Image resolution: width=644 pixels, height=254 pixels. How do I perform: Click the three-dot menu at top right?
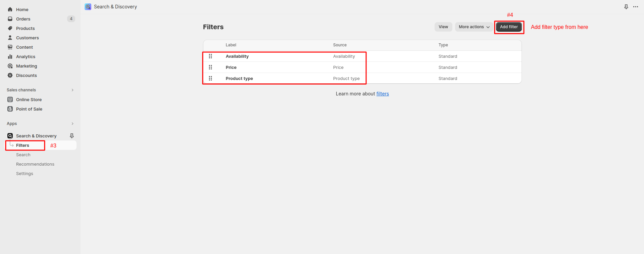click(x=636, y=7)
